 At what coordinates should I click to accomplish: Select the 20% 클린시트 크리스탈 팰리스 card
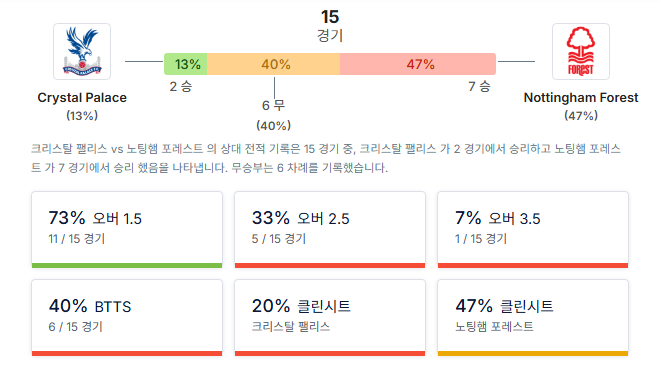pyautogui.click(x=330, y=318)
